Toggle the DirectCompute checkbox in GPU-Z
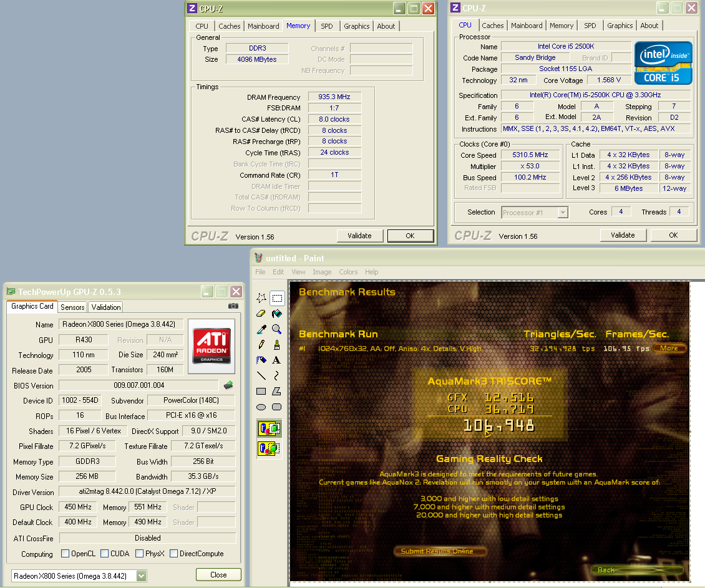The height and width of the screenshot is (588, 705). coord(173,554)
